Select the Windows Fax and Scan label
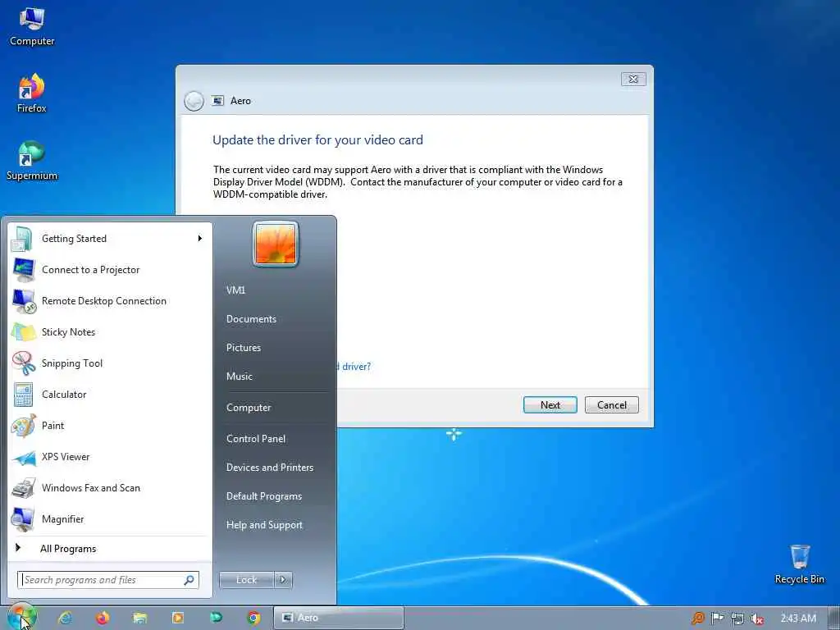The width and height of the screenshot is (840, 630). (91, 488)
